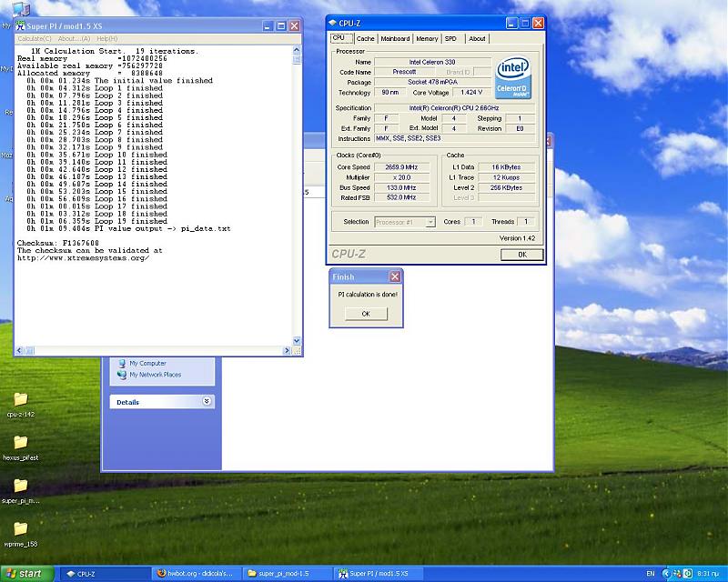Switch to the Memory tab in CPU-Z
This screenshot has height=582, width=728.
[x=427, y=39]
